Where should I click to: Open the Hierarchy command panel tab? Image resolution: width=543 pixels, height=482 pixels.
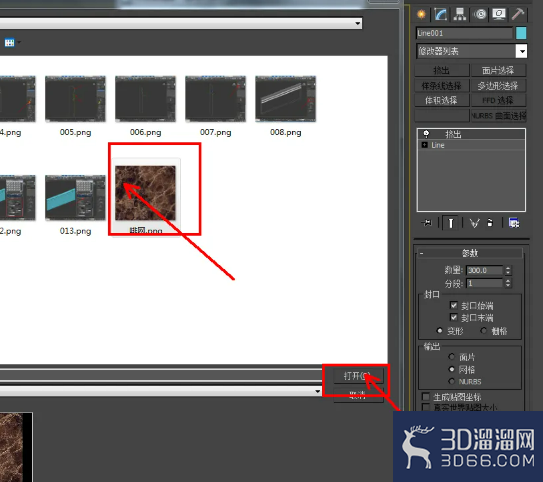460,14
